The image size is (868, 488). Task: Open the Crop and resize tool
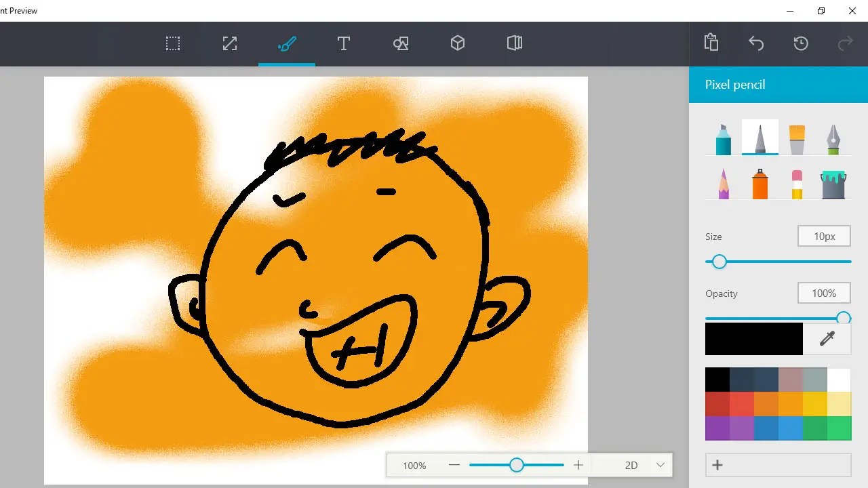[229, 43]
